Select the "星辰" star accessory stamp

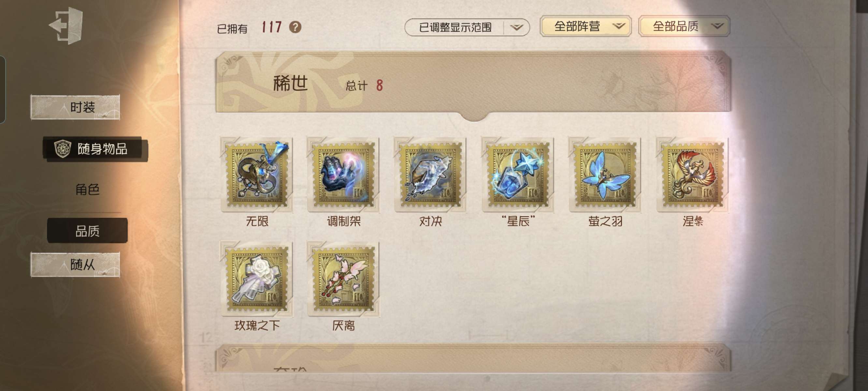518,175
